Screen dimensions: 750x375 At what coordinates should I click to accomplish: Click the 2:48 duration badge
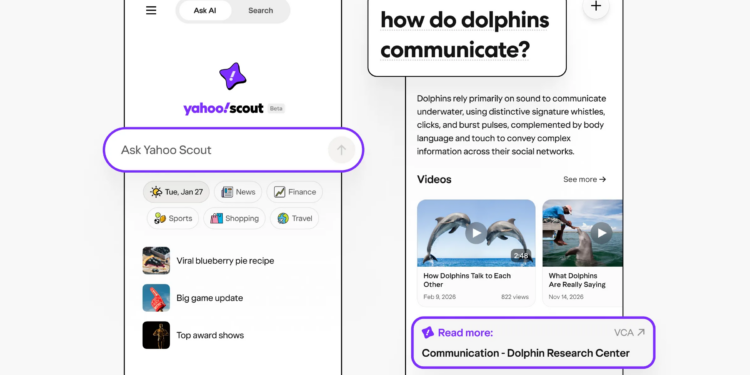pos(520,255)
